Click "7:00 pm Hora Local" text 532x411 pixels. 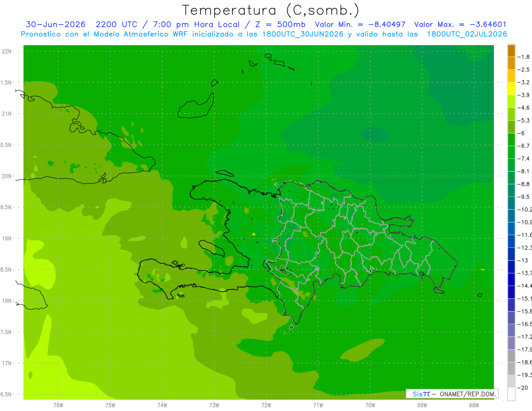(x=197, y=24)
